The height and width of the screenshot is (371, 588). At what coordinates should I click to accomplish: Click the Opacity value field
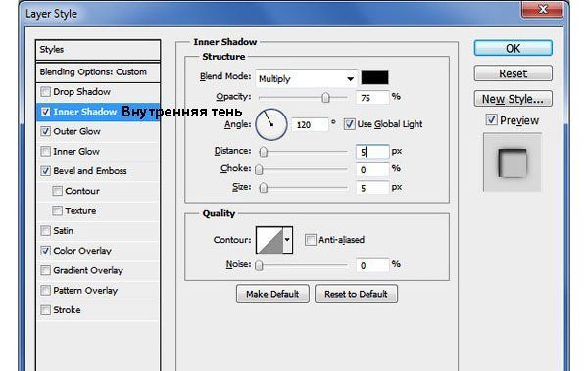click(372, 98)
